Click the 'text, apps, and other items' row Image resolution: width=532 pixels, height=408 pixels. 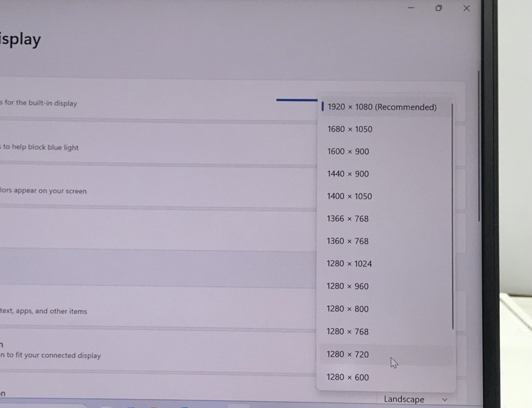tap(158, 308)
